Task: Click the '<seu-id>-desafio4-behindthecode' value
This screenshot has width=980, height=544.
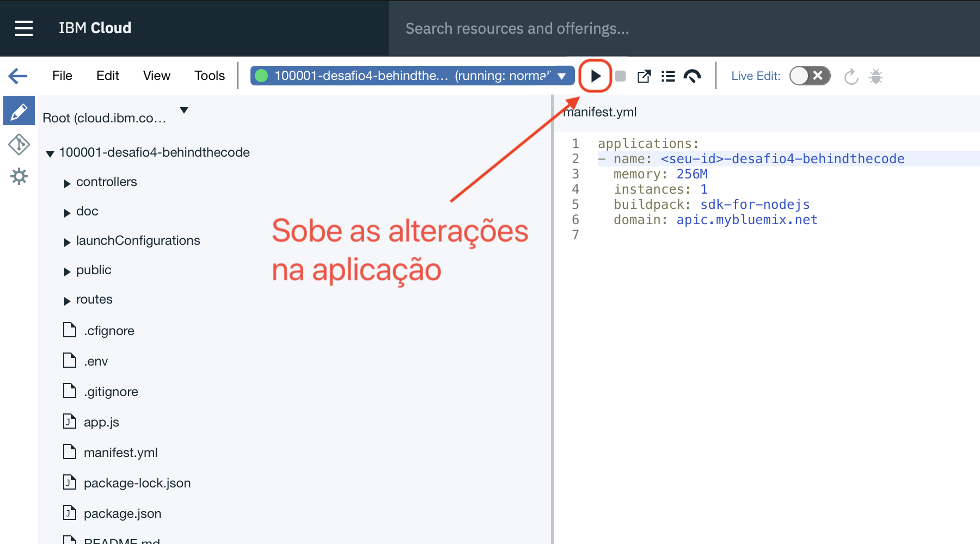Action: pyautogui.click(x=782, y=159)
